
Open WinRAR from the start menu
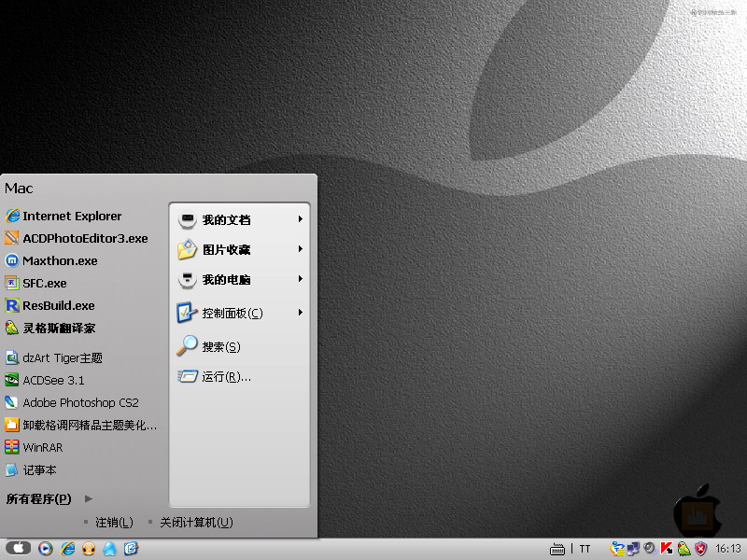[34, 448]
